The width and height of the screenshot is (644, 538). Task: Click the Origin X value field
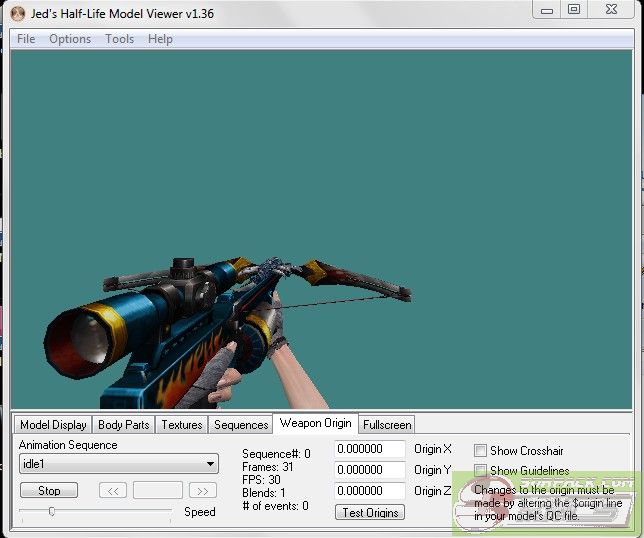[370, 449]
